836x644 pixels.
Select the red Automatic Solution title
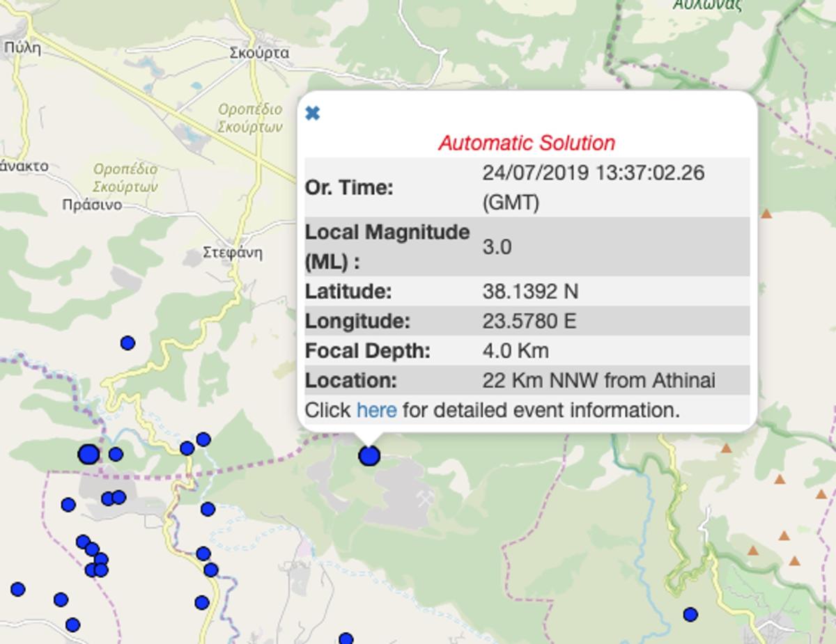pyautogui.click(x=527, y=143)
